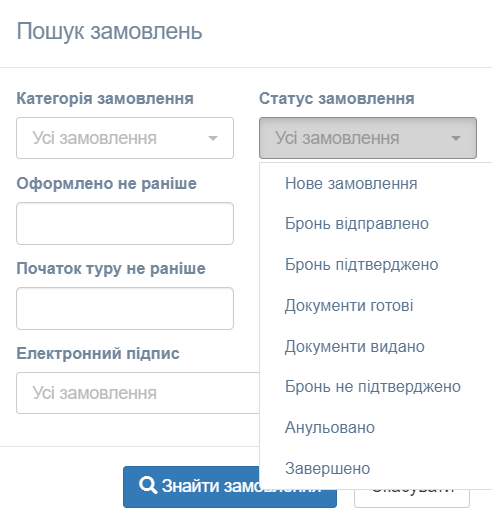Click the Пошук замовлень heading
Screen dimensions: 492x529
pos(109,31)
